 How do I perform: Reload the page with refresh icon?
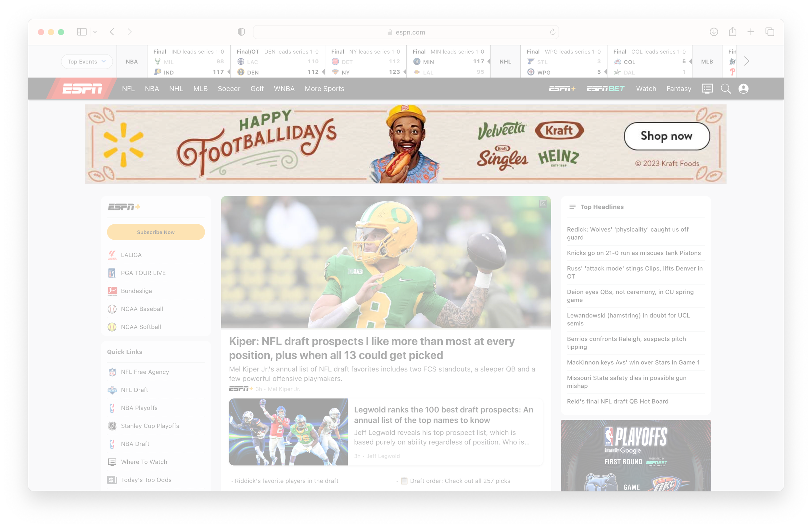pos(552,32)
